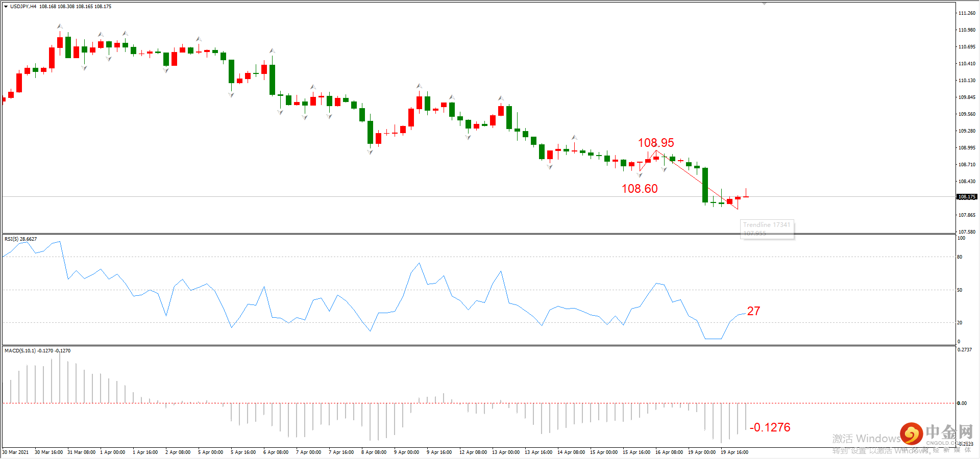Select the RSI(5) 28.6627 indicator label
This screenshot has height=459, width=980.
[x=21, y=239]
